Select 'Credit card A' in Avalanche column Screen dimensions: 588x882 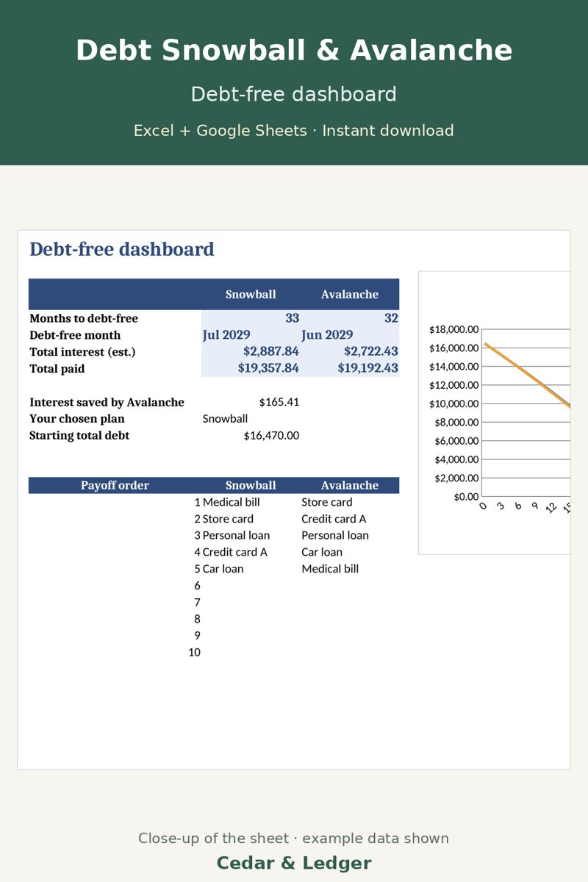(334, 519)
